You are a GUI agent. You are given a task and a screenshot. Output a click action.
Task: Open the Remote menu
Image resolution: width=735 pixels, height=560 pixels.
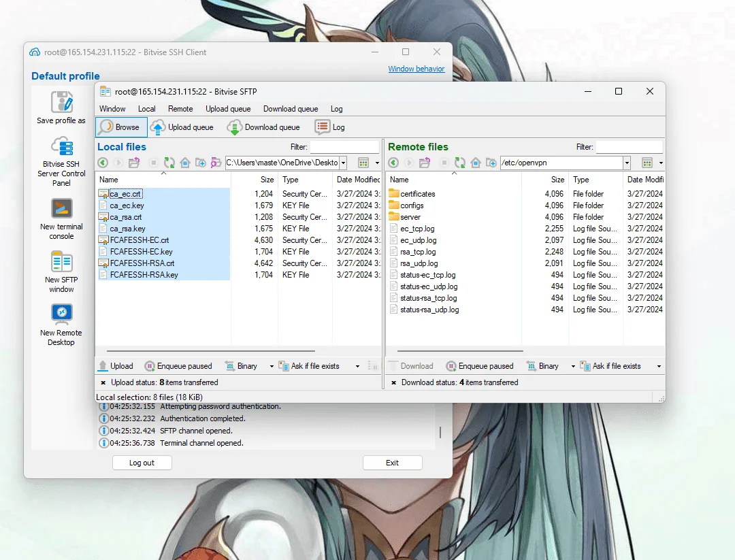(180, 109)
